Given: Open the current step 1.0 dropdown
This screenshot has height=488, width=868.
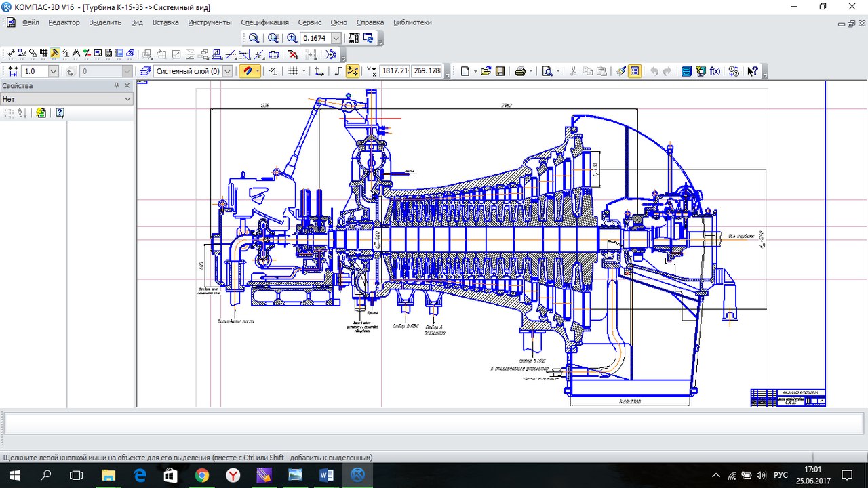Looking at the screenshot, I should click(x=53, y=71).
